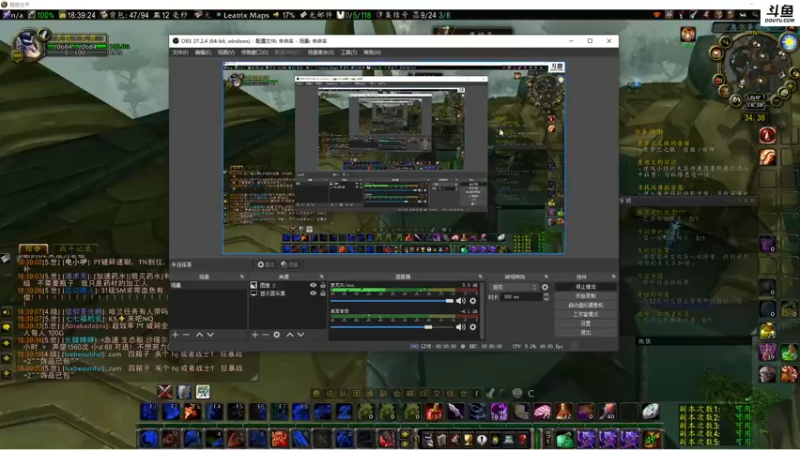This screenshot has width=800, height=450.
Task: Open OBS 场景集合(S) menu
Action: [x=320, y=53]
